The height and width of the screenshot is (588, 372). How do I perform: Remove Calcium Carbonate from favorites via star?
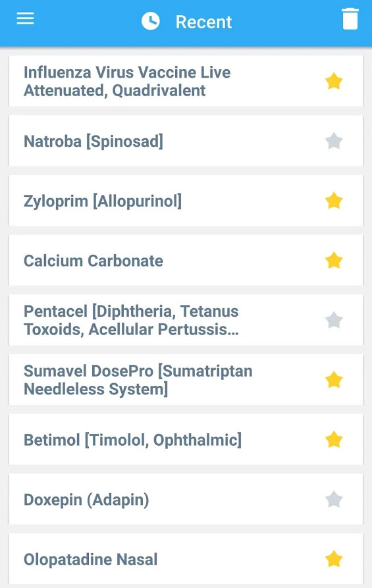(x=334, y=261)
